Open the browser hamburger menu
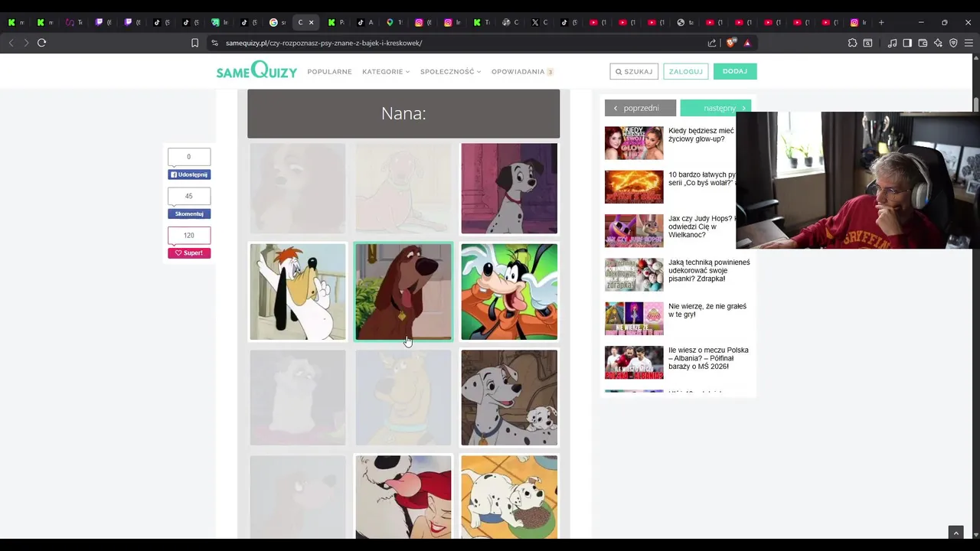The height and width of the screenshot is (551, 980). coord(969,43)
